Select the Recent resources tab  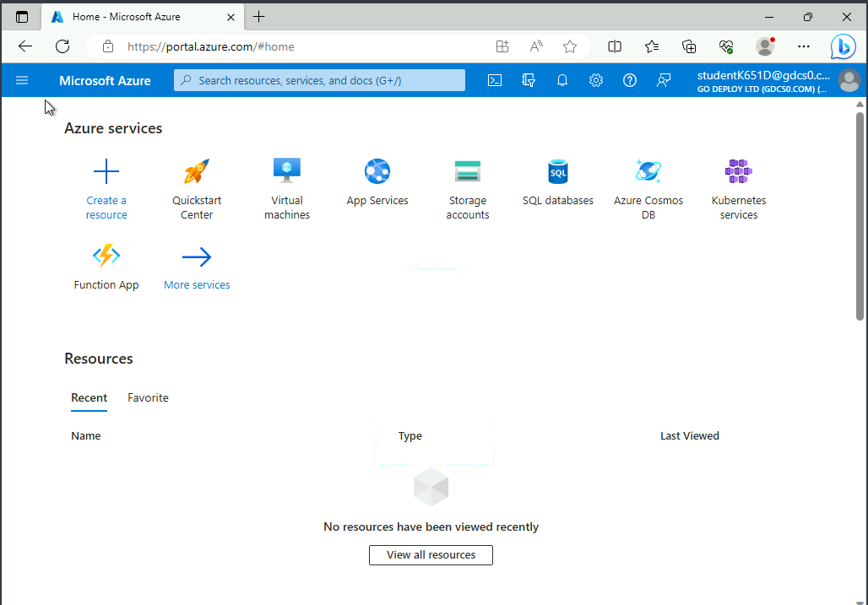89,397
